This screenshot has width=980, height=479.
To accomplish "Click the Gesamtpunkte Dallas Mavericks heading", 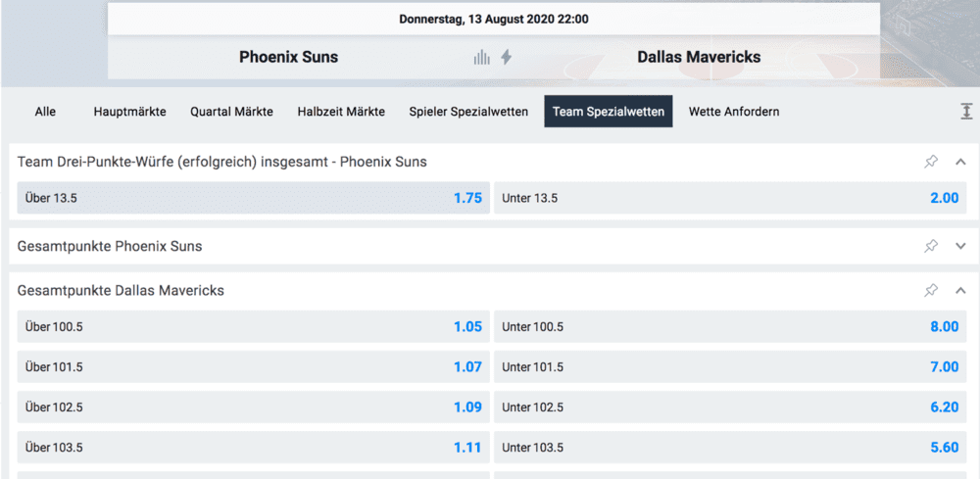I will [x=121, y=290].
